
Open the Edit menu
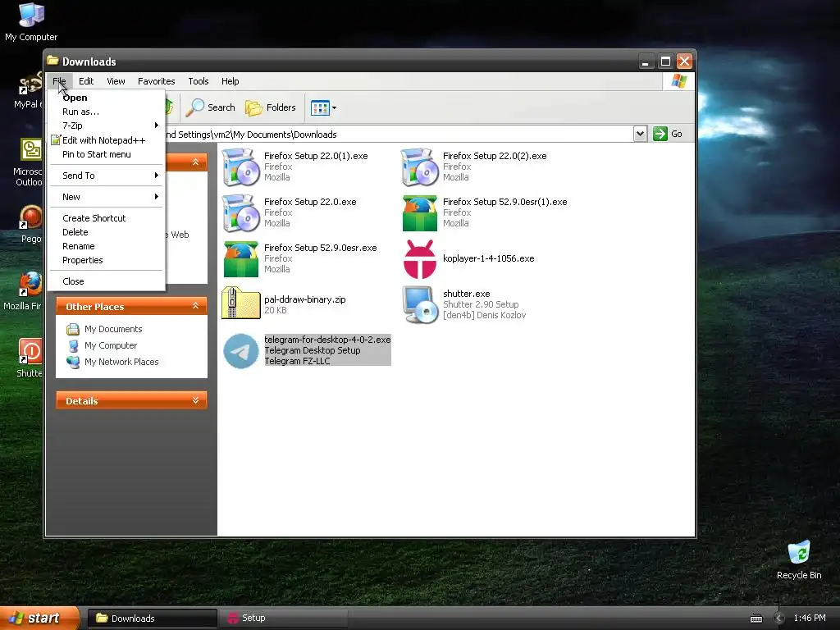(x=85, y=81)
